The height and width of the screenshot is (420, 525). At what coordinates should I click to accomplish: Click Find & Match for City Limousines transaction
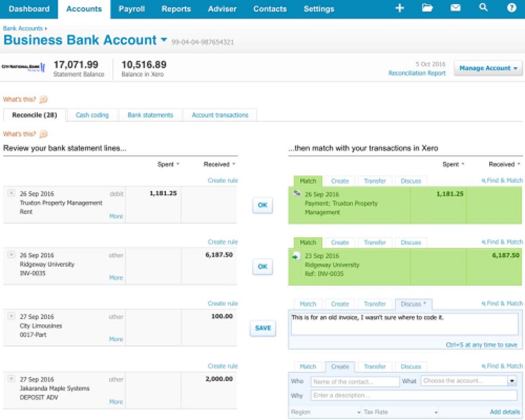(x=502, y=304)
